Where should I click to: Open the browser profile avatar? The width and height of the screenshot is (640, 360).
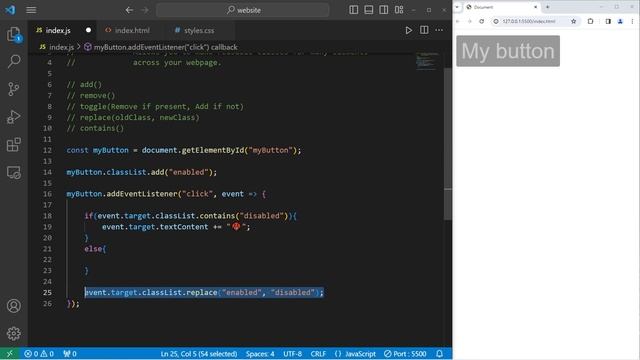[x=620, y=21]
